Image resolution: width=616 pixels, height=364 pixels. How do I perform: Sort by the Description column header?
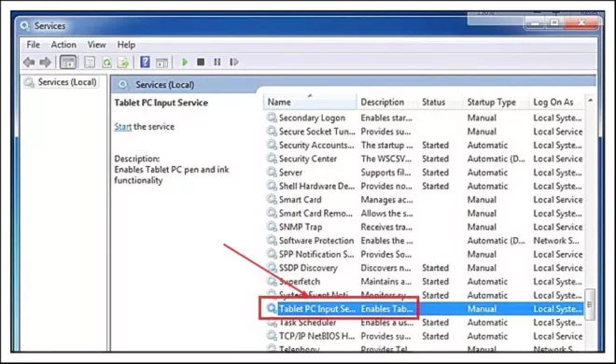click(387, 102)
